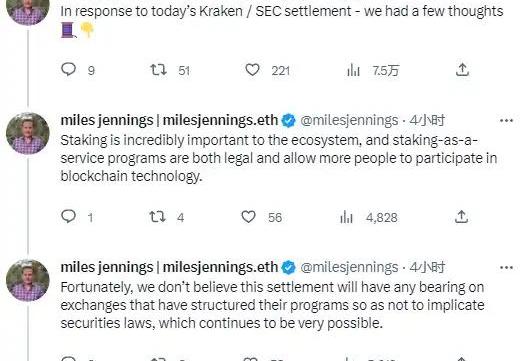Viewport: 524px width, 361px height.
Task: Share the Kraken / SEC settlement tweet
Action: pyautogui.click(x=462, y=70)
